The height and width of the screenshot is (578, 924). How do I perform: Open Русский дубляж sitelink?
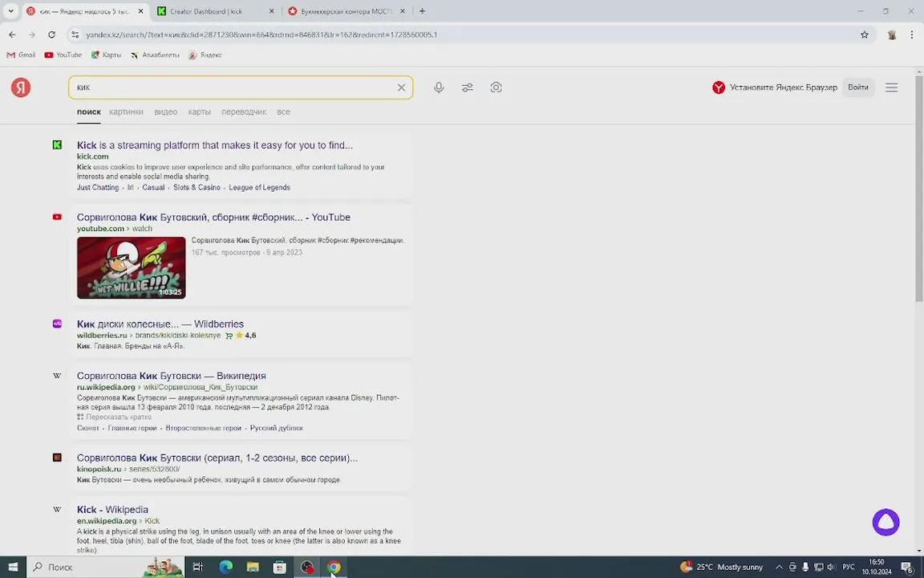point(277,428)
